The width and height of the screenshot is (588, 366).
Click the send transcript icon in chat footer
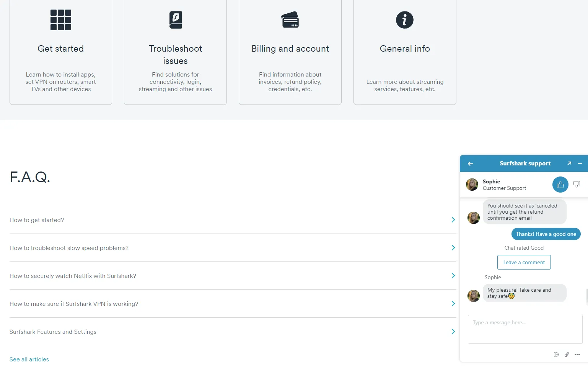(556, 355)
